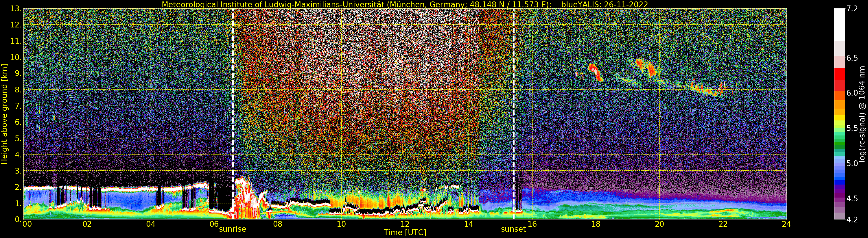Click time axis tick label 18
Image resolution: width=868 pixels, height=238 pixels.
click(596, 224)
